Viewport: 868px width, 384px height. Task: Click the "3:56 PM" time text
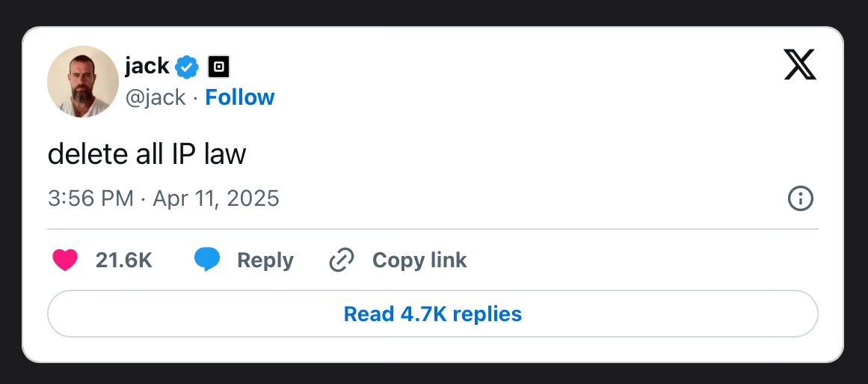point(90,198)
